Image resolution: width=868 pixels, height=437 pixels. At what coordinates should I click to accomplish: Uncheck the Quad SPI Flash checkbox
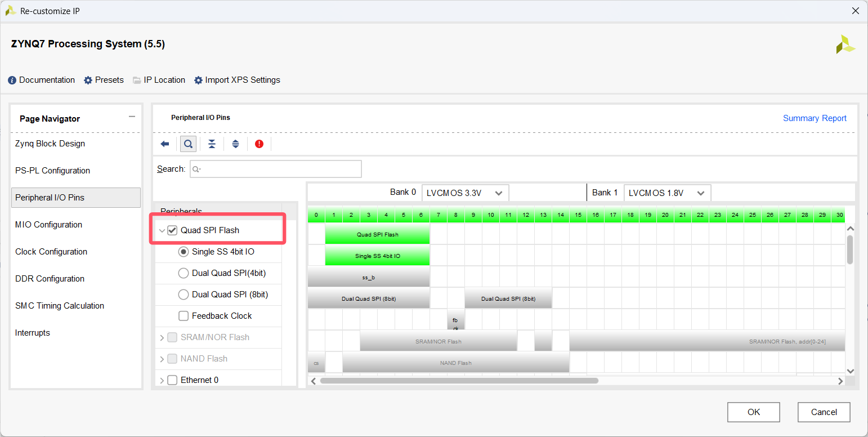click(172, 230)
